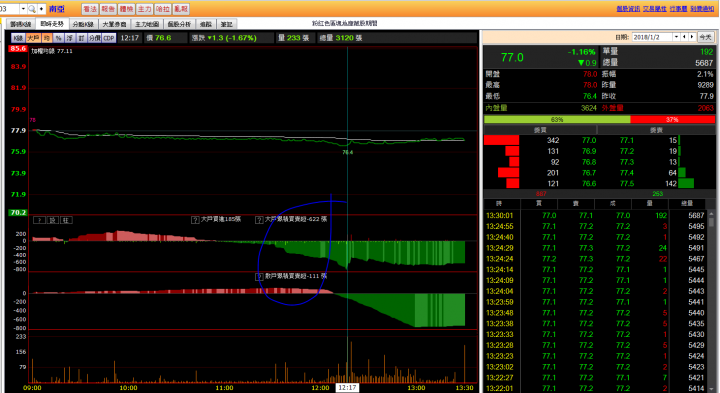Click the 哈拉 button

(x=163, y=9)
